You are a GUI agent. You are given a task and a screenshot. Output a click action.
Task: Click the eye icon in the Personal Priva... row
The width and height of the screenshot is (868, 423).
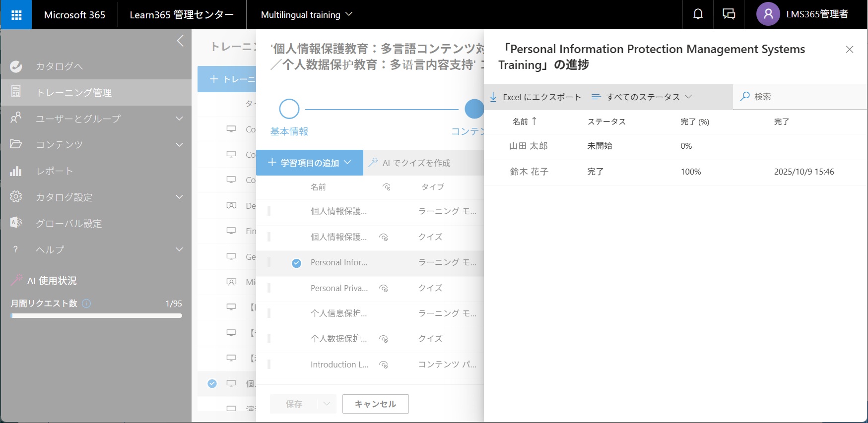coord(384,288)
